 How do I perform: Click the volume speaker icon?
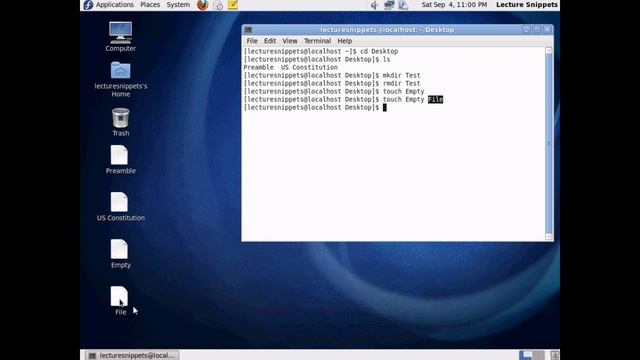pyautogui.click(x=374, y=5)
